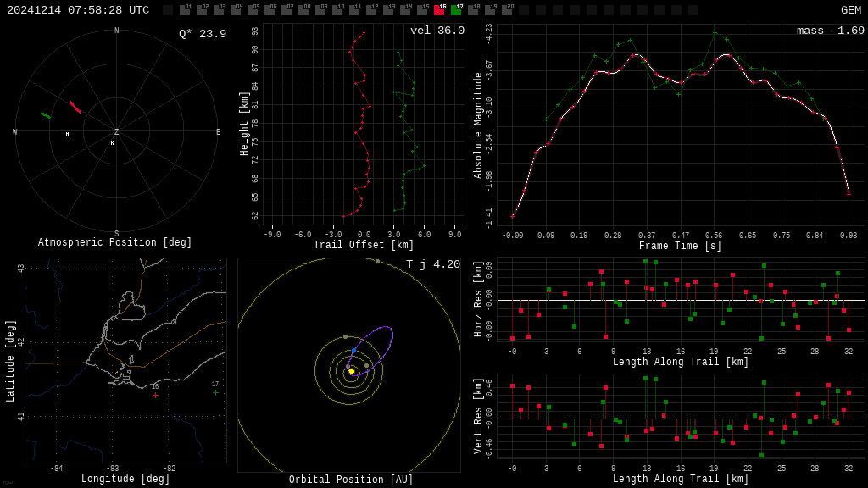Click the M marker in the polar plot
The width and height of the screenshot is (868, 488).
click(x=68, y=134)
